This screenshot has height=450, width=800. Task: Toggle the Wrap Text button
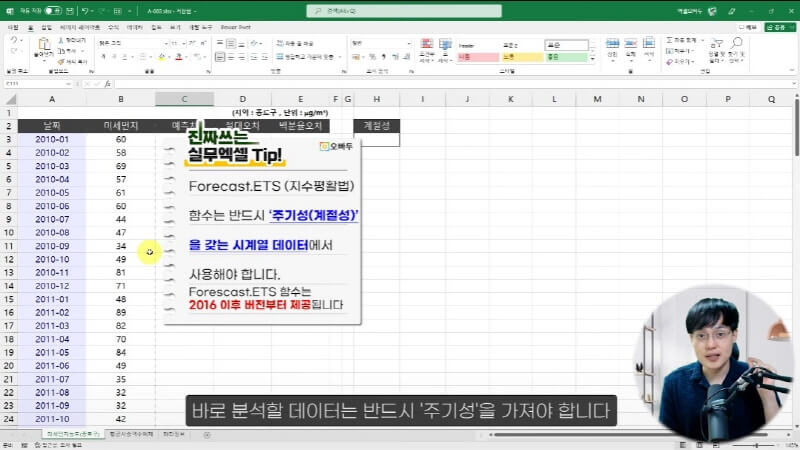pyautogui.click(x=295, y=43)
